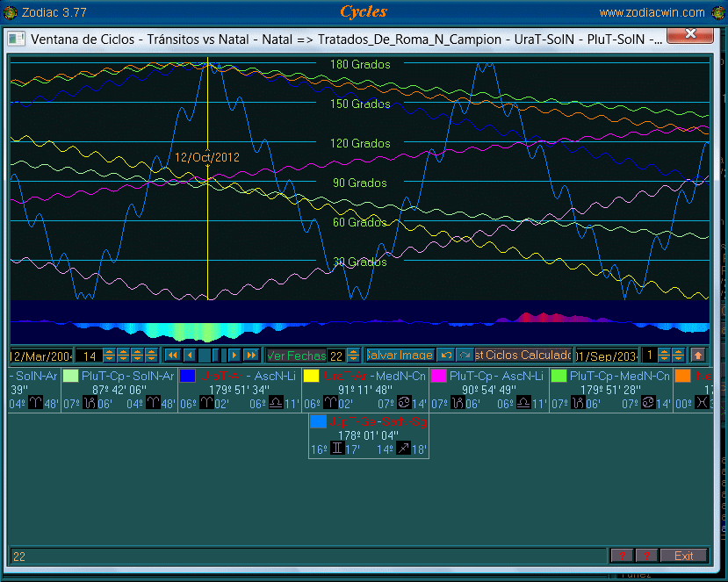Select the UraT-Ar - MedN-Cn cycle label

[375, 376]
